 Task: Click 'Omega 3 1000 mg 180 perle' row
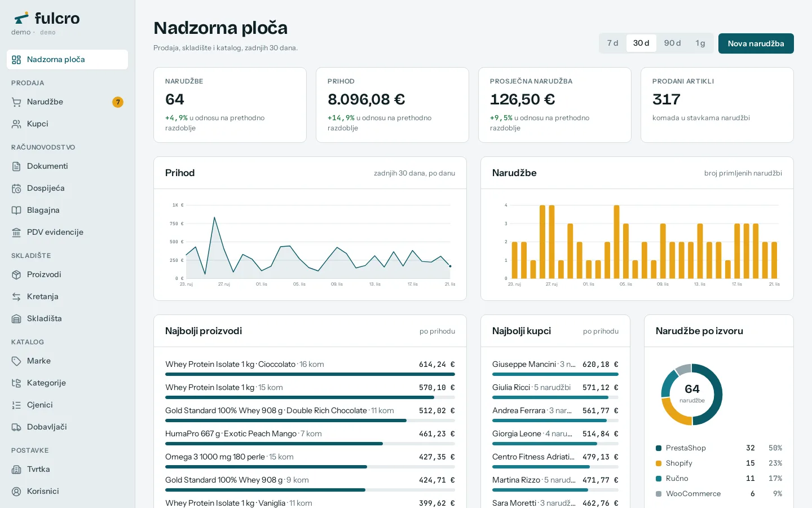tap(310, 462)
